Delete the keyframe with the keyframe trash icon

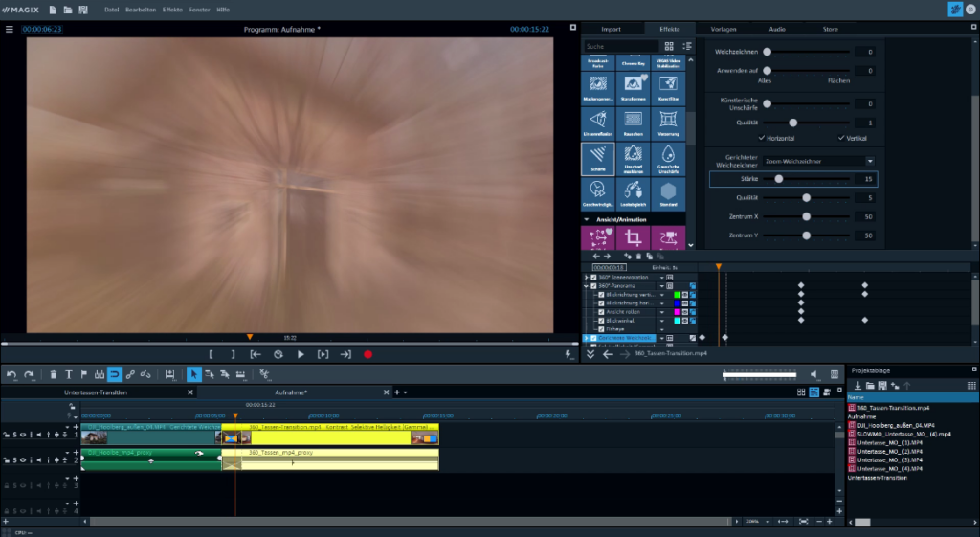[x=638, y=257]
